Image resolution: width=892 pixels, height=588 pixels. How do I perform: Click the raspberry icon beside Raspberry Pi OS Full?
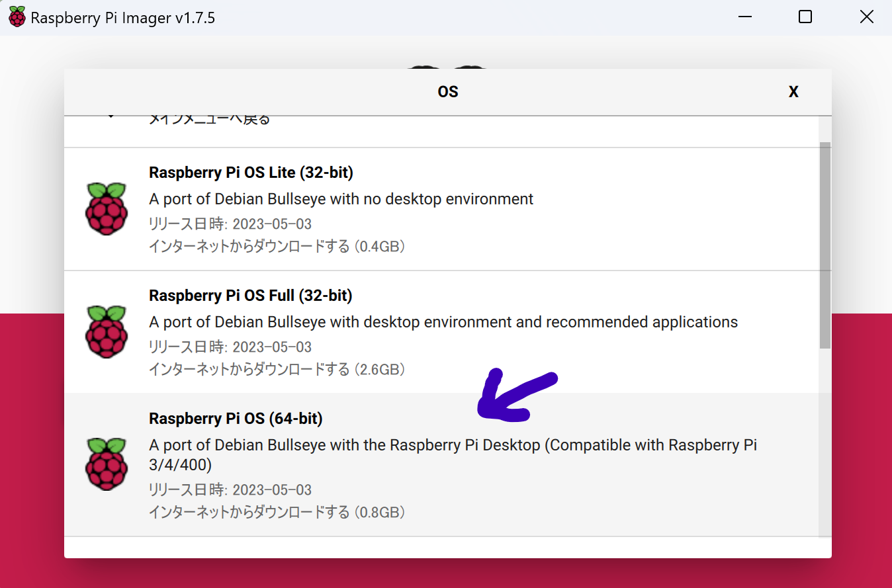pos(107,333)
